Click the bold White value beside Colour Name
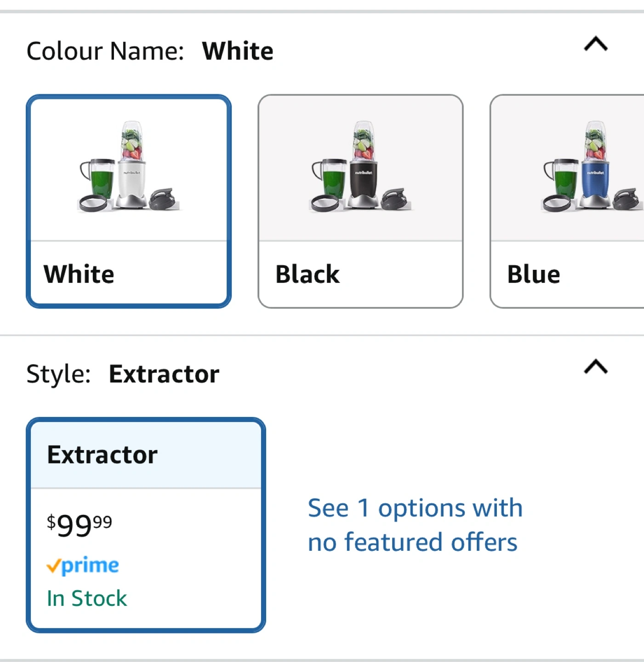 point(238,51)
